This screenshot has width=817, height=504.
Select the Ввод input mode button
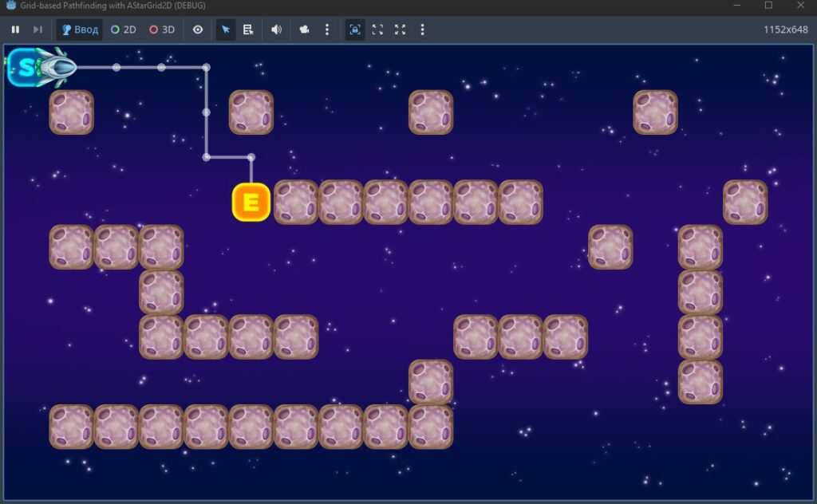tap(80, 30)
